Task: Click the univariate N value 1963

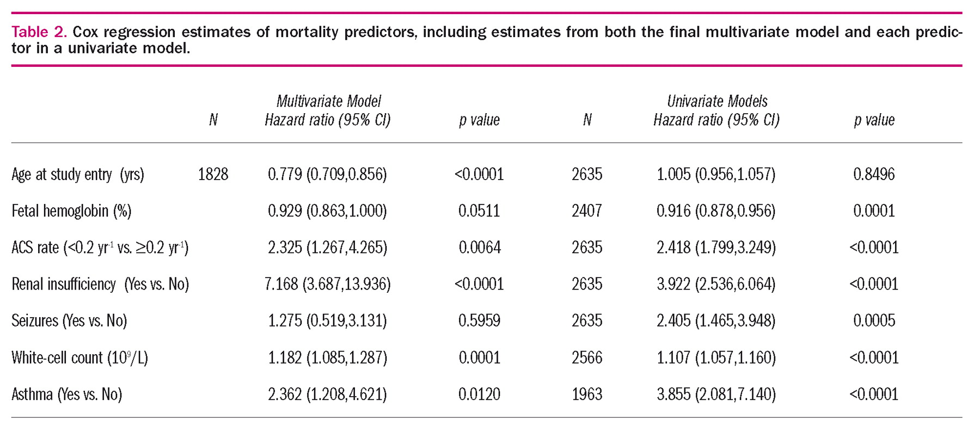Action: (x=587, y=394)
